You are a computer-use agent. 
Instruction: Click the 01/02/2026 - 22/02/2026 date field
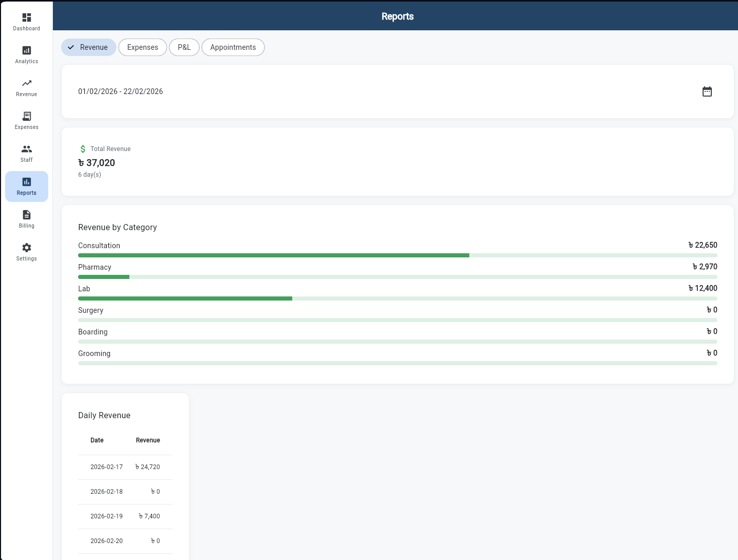tap(120, 91)
